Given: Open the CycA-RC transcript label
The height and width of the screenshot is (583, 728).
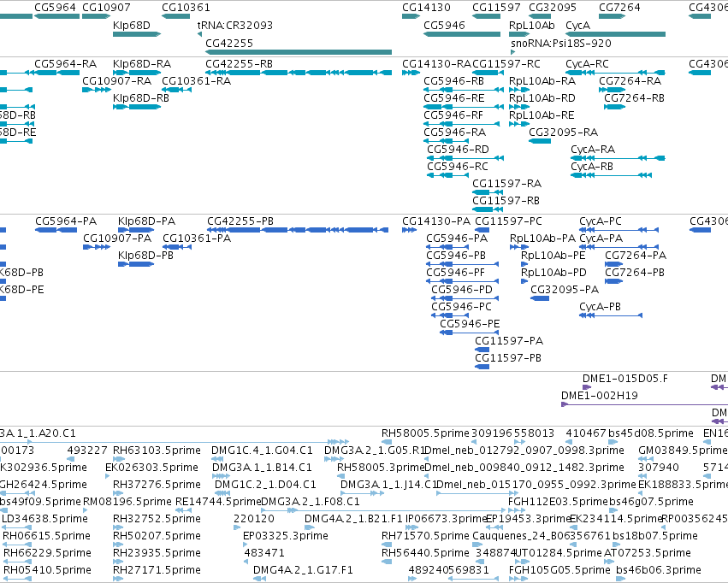Looking at the screenshot, I should [x=587, y=63].
